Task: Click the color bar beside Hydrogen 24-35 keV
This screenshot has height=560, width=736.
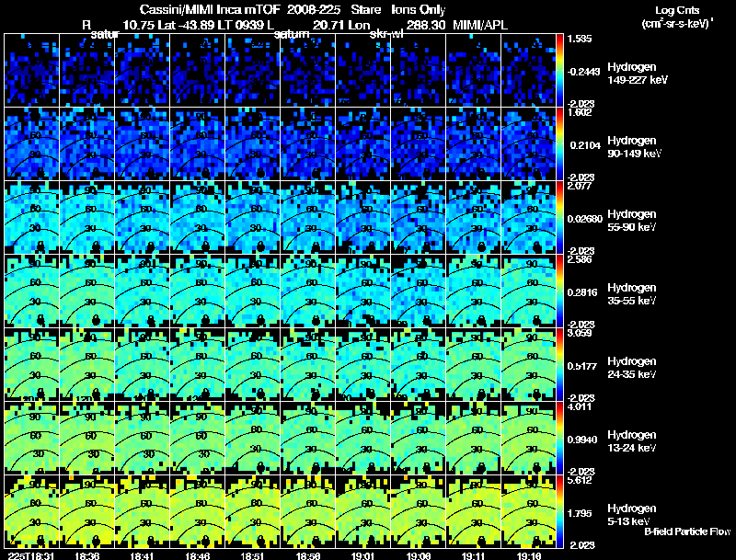Action: (x=559, y=365)
